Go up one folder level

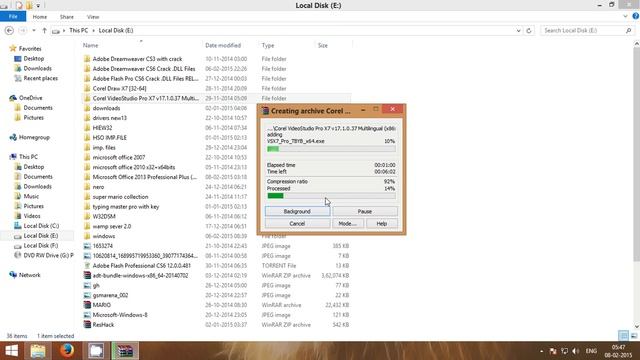click(44, 31)
